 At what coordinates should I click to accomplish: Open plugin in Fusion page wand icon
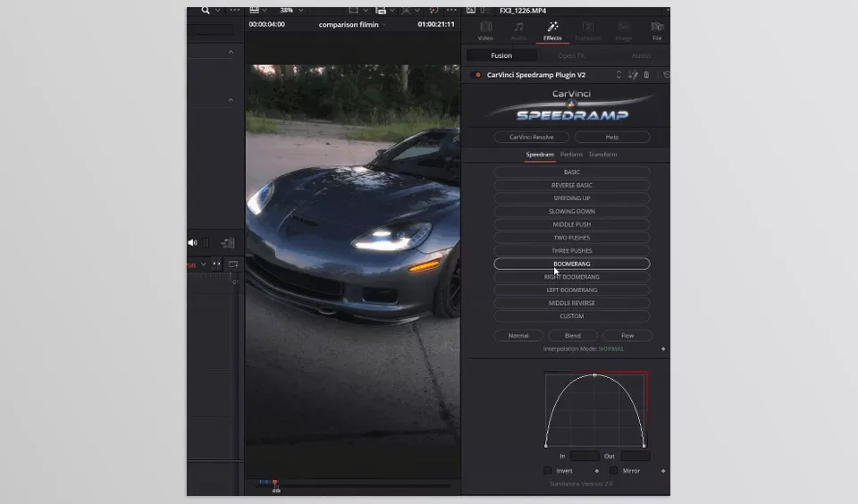[633, 74]
